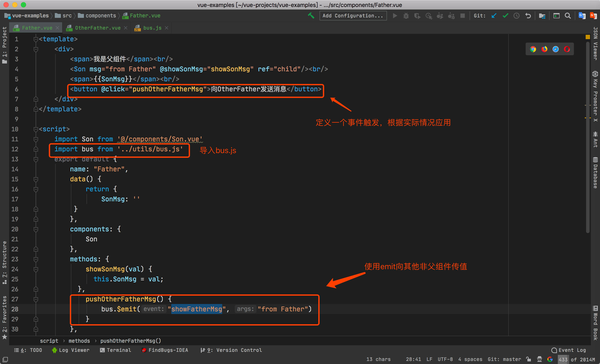This screenshot has width=600, height=364.
Task: Collapse the script tag fold on line 10
Action: coord(36,129)
